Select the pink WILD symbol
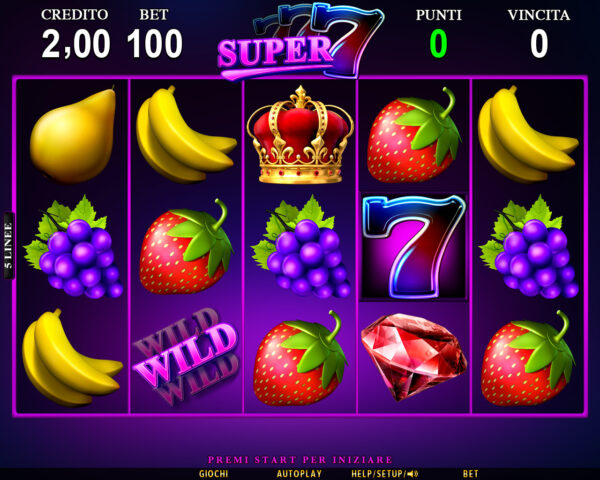Image resolution: width=600 pixels, height=480 pixels. 186,357
